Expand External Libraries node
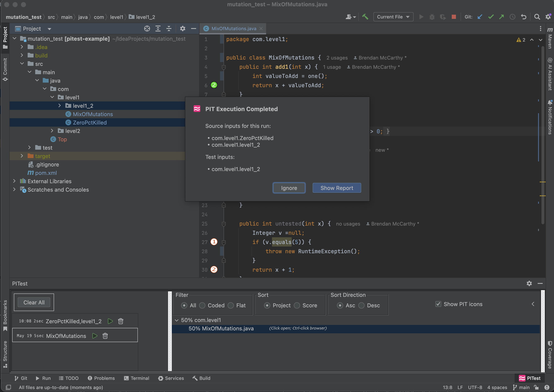554x392 pixels. [x=14, y=181]
